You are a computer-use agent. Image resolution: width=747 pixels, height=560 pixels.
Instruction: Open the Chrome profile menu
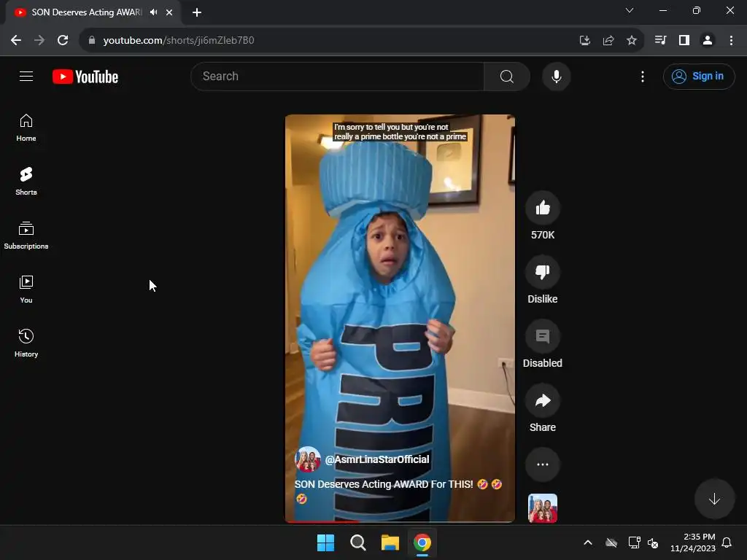tap(708, 41)
